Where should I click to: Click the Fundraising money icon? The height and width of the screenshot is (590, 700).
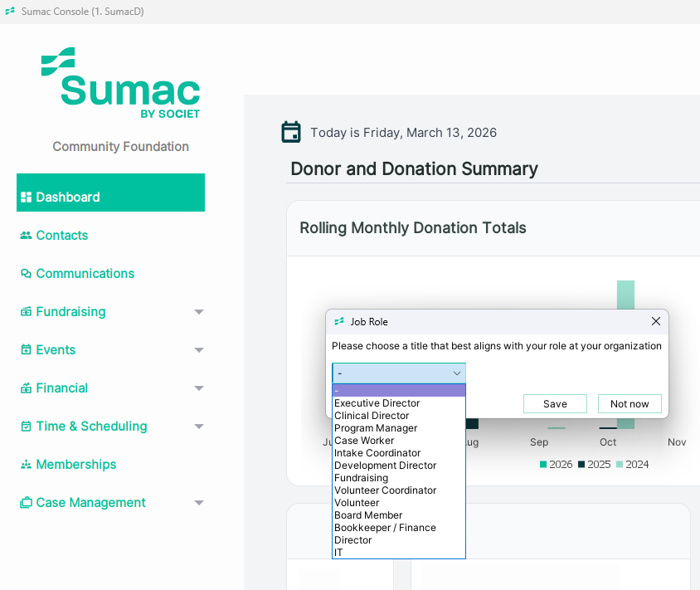click(x=26, y=312)
